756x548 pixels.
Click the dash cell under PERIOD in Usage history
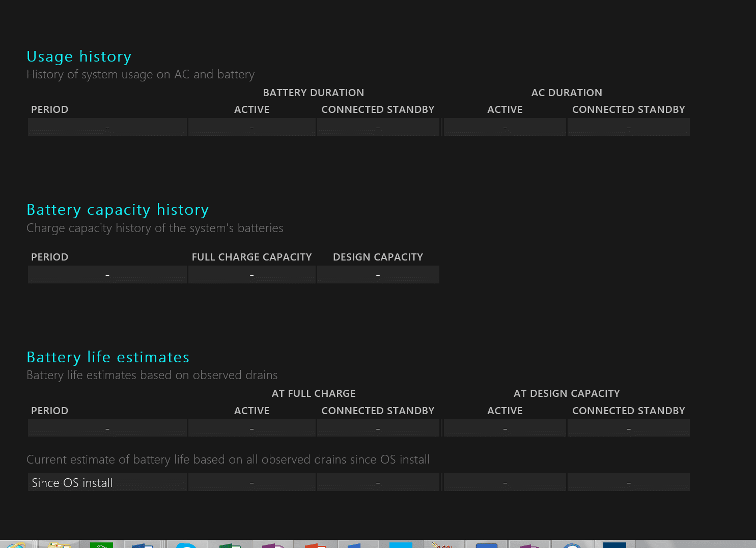pyautogui.click(x=107, y=127)
